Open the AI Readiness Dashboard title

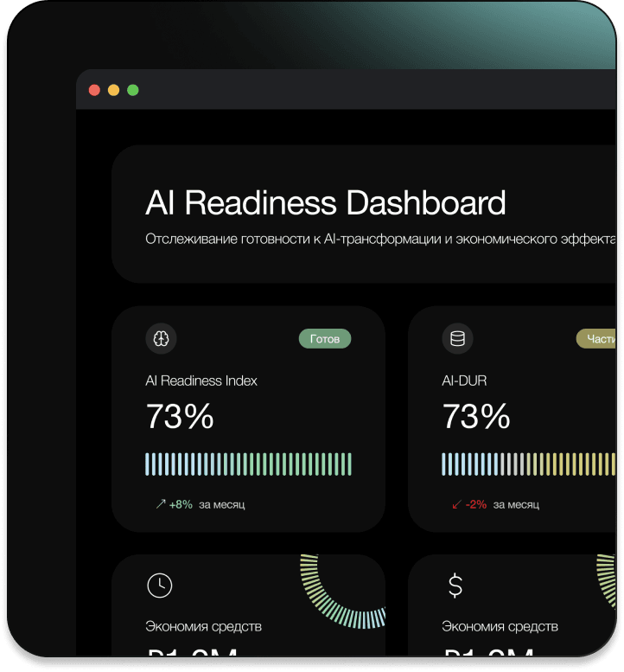click(x=326, y=203)
